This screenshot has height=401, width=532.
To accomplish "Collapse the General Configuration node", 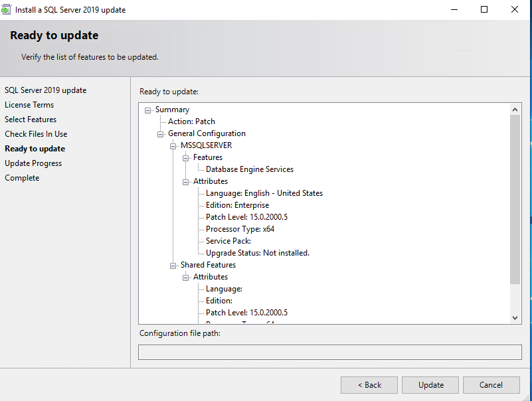I will tap(161, 134).
